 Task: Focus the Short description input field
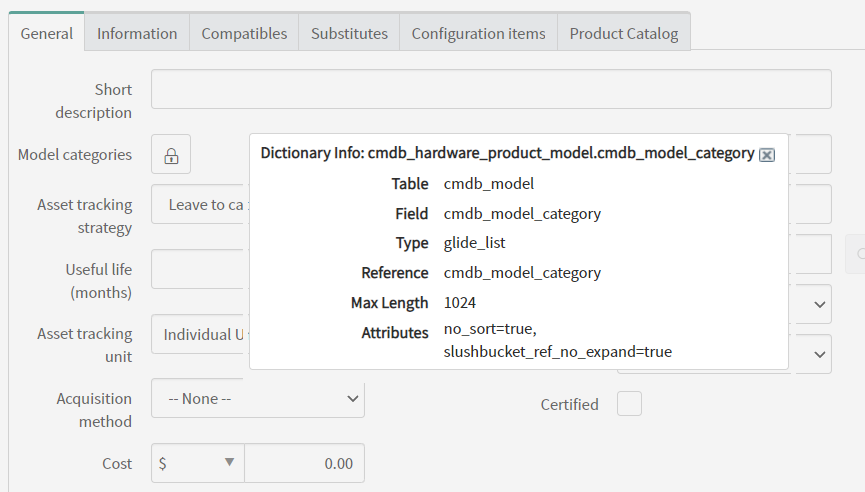click(491, 89)
